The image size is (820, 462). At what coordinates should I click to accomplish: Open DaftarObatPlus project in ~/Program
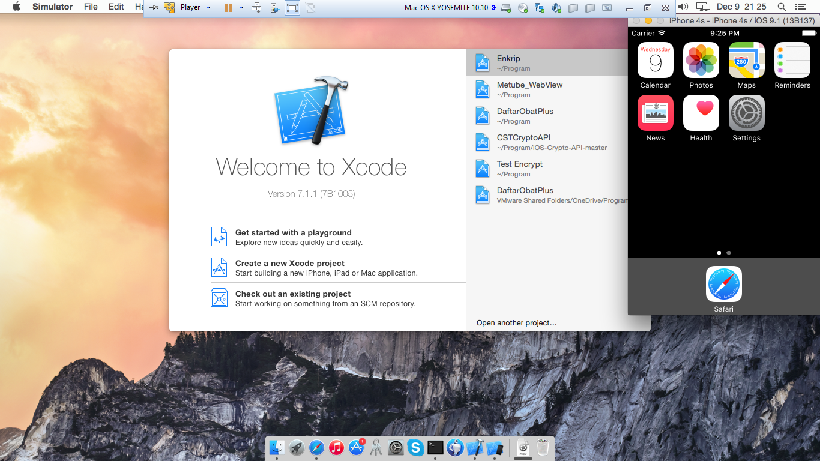pyautogui.click(x=546, y=116)
